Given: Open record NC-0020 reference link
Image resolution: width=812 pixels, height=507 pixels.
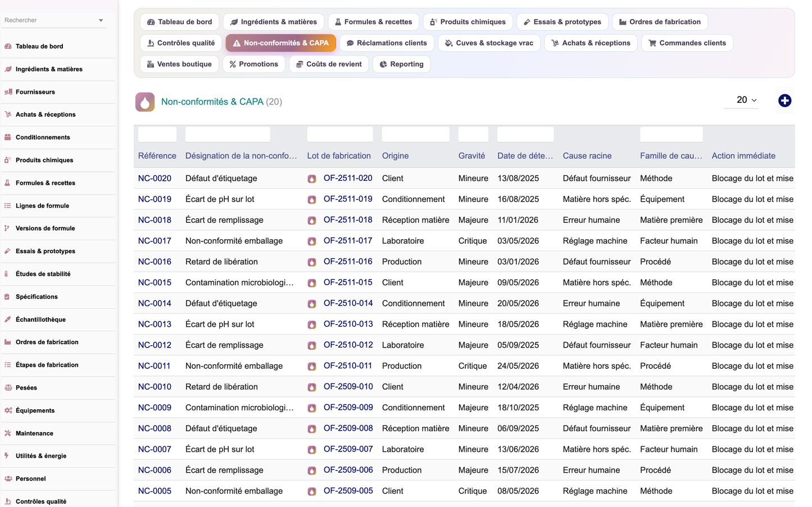Looking at the screenshot, I should [x=155, y=179].
